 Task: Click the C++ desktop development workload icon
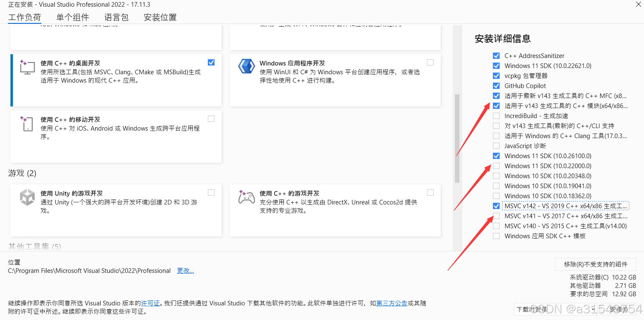tap(27, 67)
